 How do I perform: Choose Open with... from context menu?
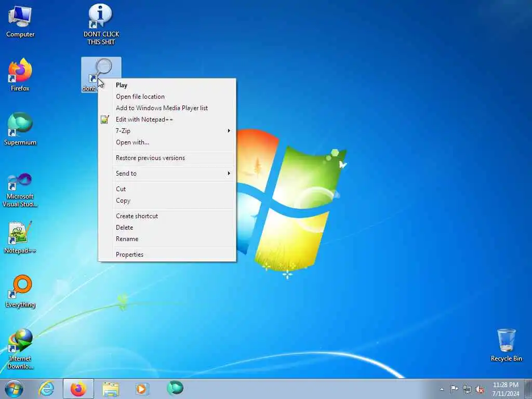coord(167,142)
